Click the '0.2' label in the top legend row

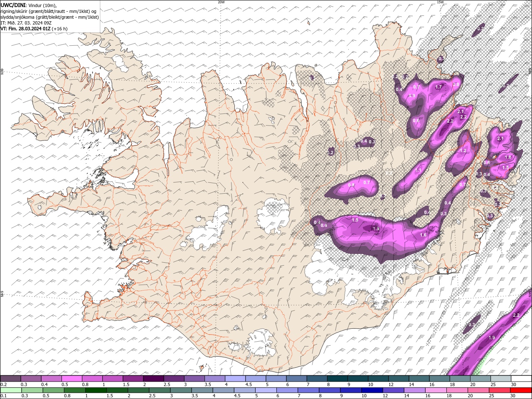(3, 384)
